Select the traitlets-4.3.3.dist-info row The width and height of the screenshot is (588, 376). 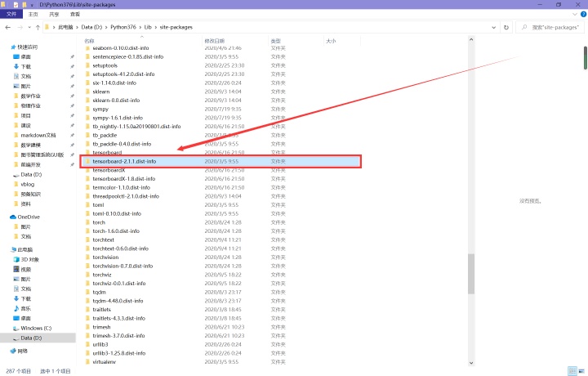click(x=220, y=318)
